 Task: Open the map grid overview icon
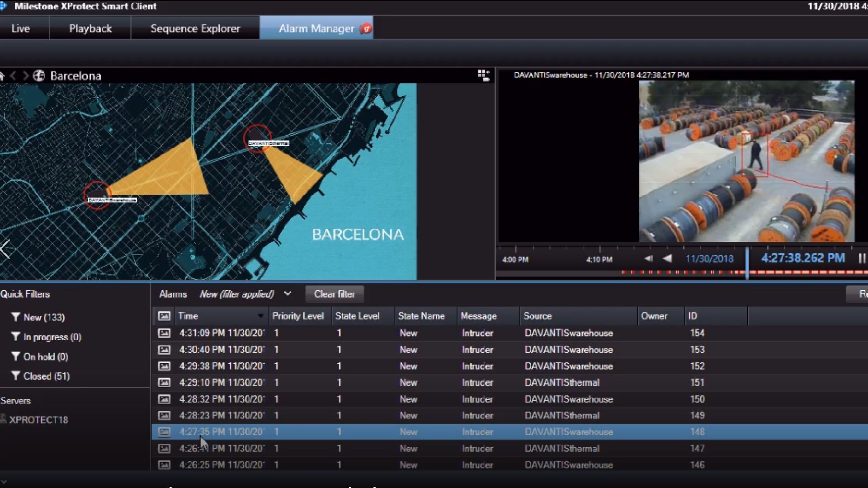(484, 75)
